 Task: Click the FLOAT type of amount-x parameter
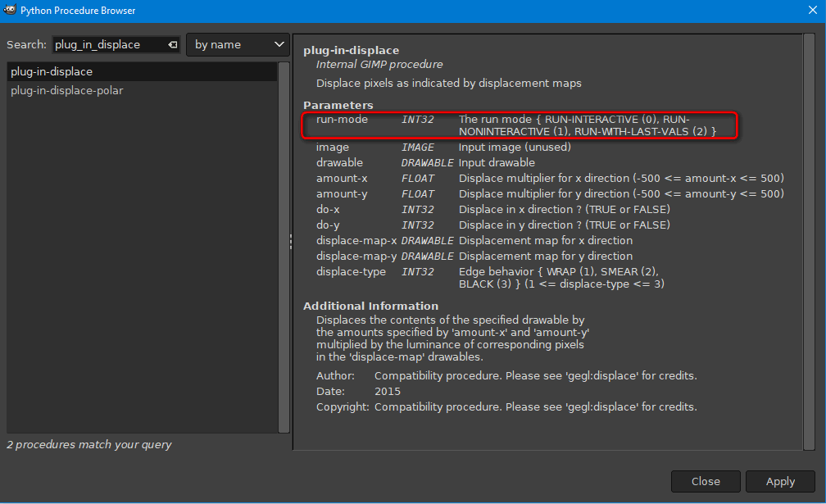coord(418,179)
